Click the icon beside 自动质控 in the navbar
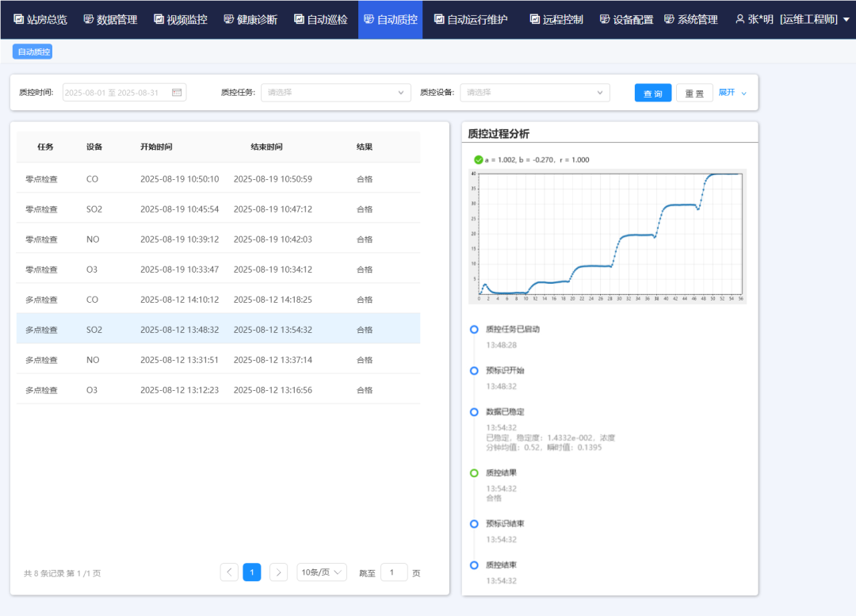 369,19
